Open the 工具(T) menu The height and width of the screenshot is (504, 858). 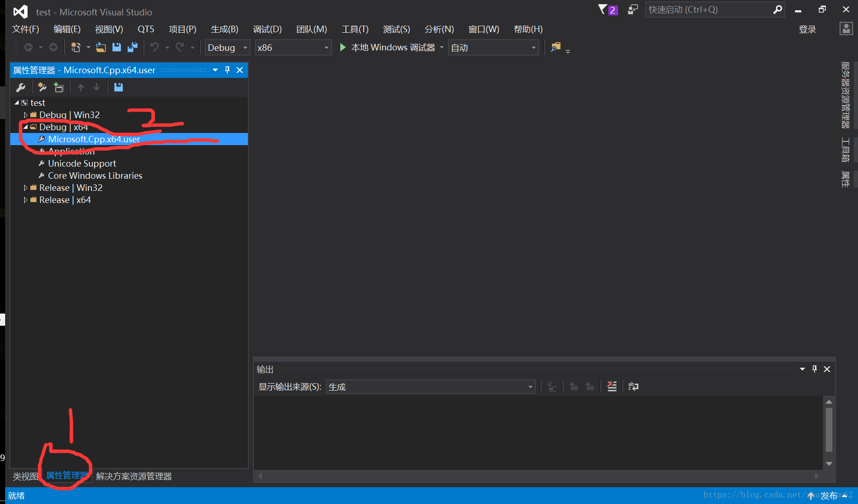pos(355,29)
